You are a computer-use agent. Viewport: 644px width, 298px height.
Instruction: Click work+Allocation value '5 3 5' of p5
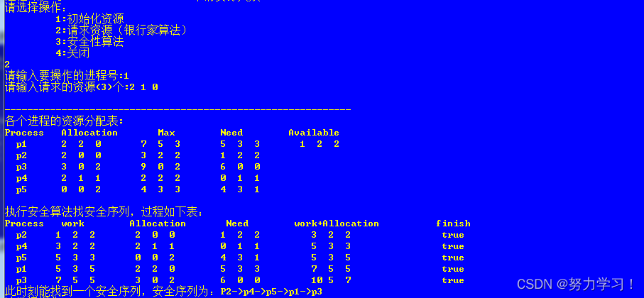[331, 258]
